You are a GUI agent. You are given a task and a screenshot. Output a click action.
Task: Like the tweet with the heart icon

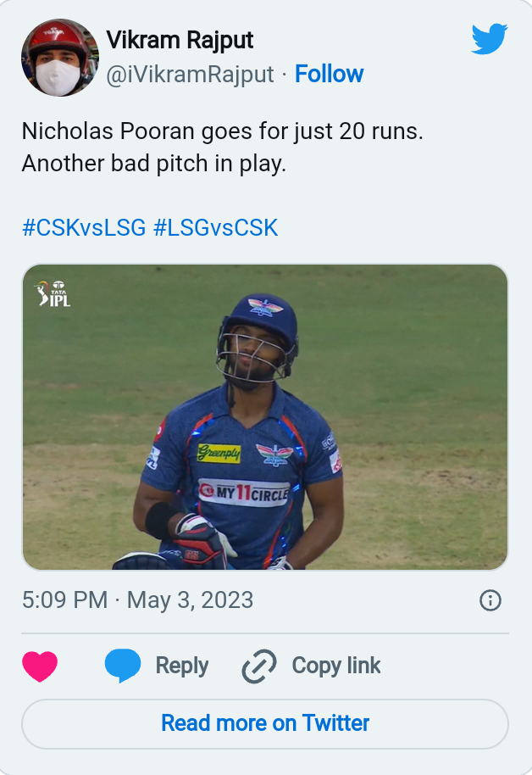pos(40,666)
